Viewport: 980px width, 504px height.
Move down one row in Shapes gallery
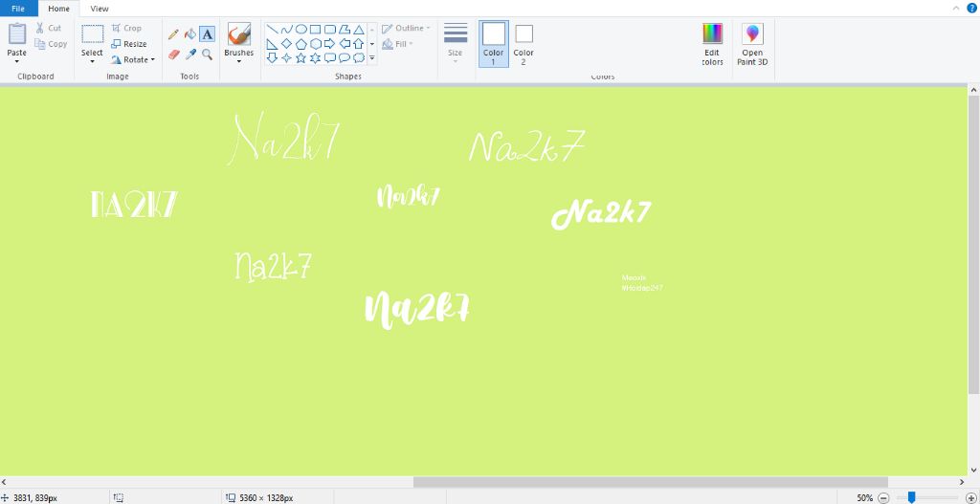pyautogui.click(x=372, y=44)
